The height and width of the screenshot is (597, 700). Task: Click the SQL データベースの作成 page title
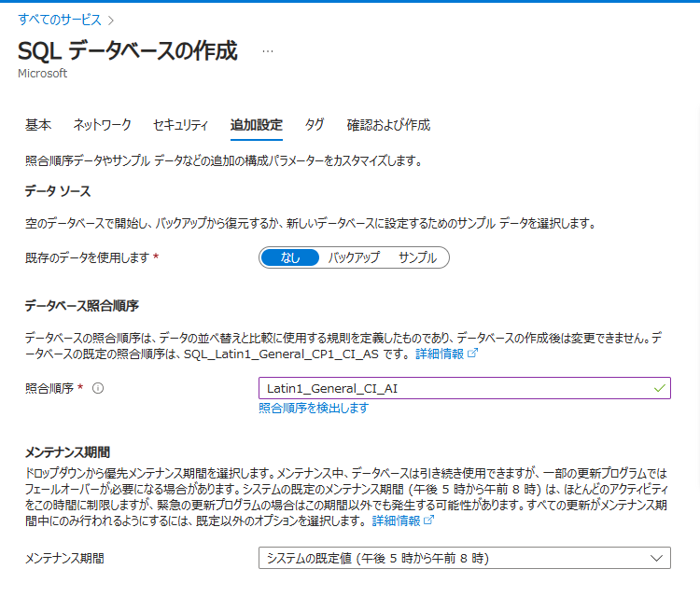click(128, 51)
